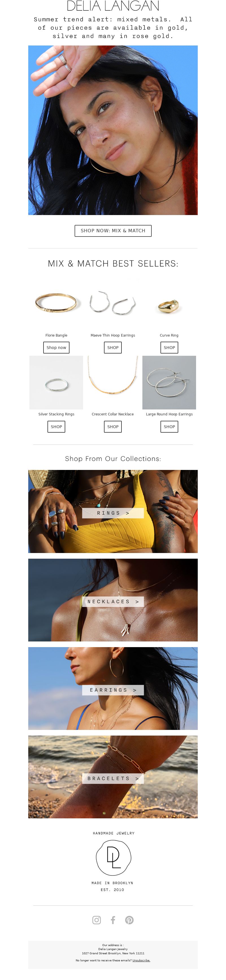
Task: Open the Instagram social icon
Action: 97,920
